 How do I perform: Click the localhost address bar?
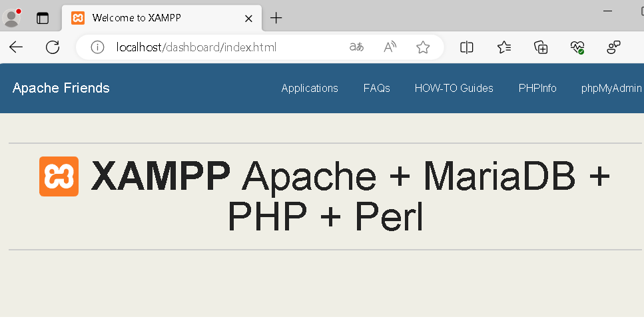point(220,47)
